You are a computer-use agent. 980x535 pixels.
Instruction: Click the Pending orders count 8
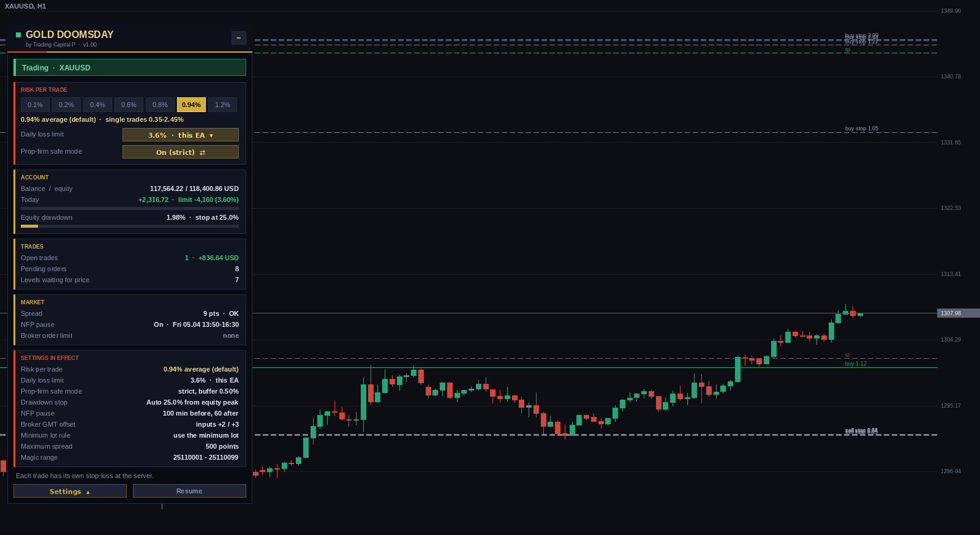coord(237,269)
